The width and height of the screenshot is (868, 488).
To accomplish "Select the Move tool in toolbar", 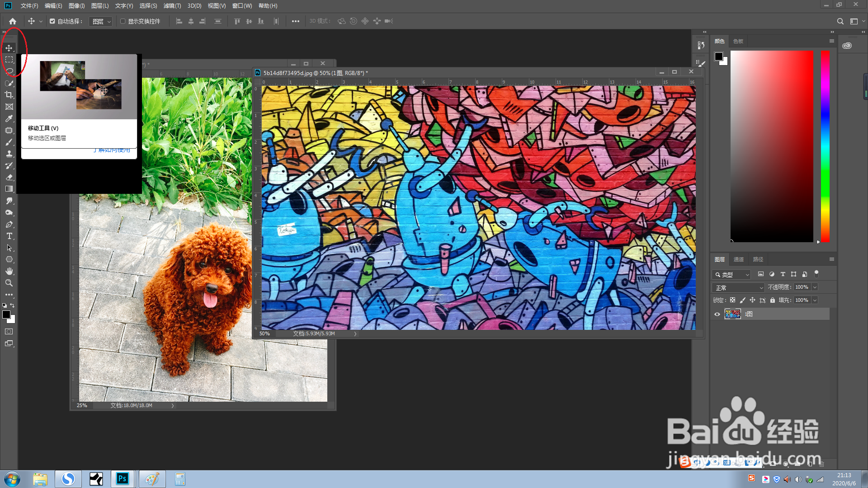I will tap(9, 48).
